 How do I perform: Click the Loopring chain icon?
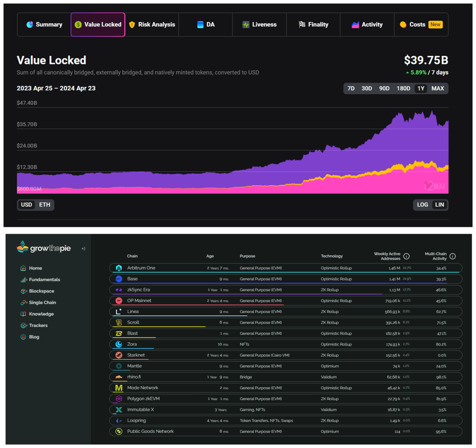coord(119,421)
